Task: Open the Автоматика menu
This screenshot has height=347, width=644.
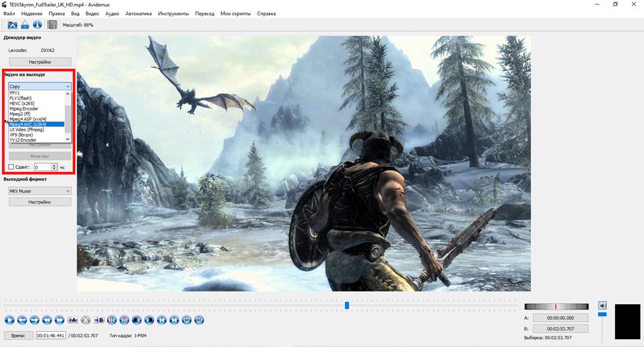Action: [138, 14]
